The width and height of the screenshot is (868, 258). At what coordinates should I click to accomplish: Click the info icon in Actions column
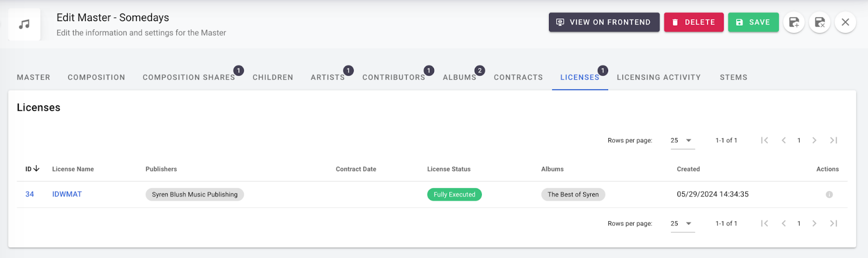(829, 194)
